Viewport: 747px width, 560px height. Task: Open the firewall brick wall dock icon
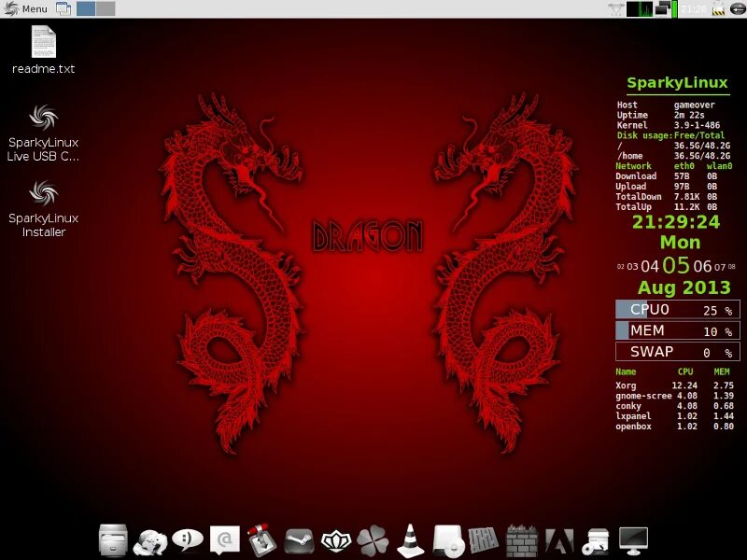coord(522,540)
